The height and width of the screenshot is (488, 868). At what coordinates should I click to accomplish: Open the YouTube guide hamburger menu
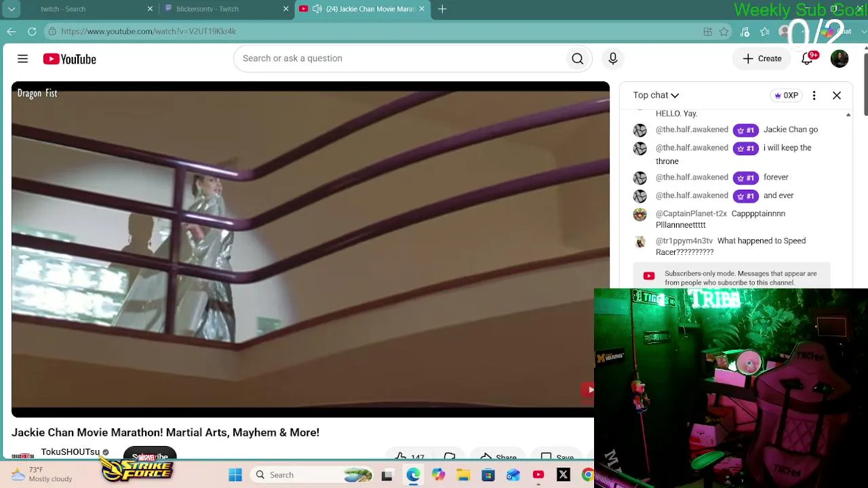point(22,59)
